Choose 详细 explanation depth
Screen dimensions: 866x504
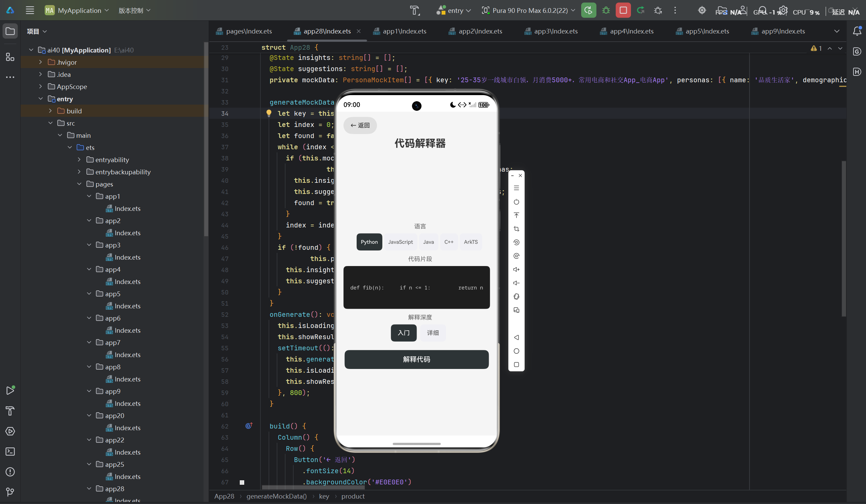tap(432, 333)
